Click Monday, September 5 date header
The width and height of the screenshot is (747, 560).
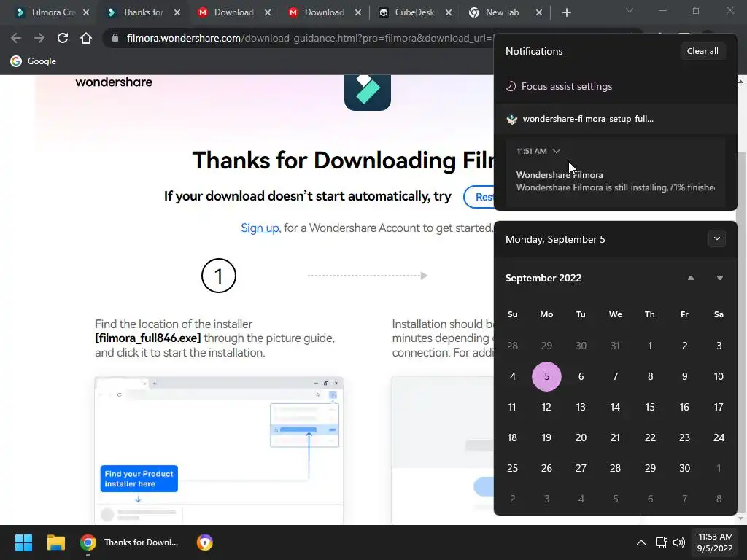[x=555, y=239]
